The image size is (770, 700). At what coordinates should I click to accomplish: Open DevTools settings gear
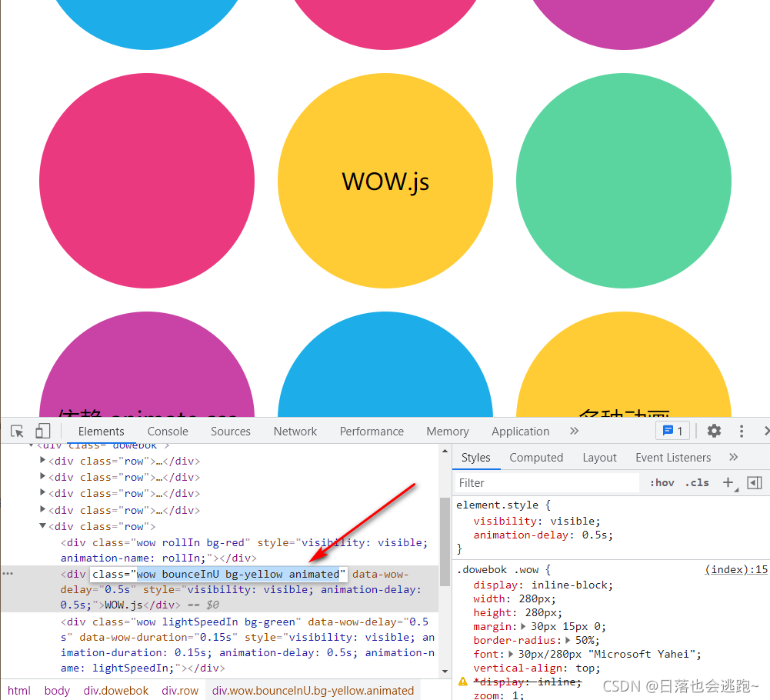click(714, 431)
